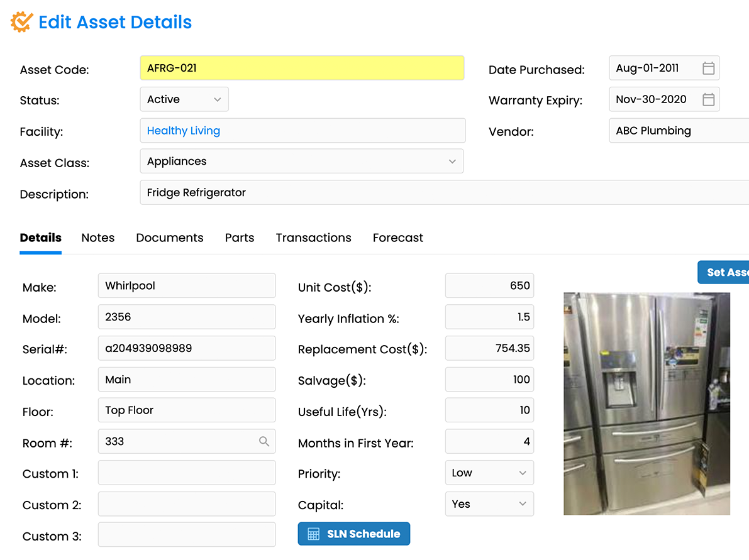Screen dimensions: 749x560
Task: Focus the Asset Code field
Action: (301, 68)
